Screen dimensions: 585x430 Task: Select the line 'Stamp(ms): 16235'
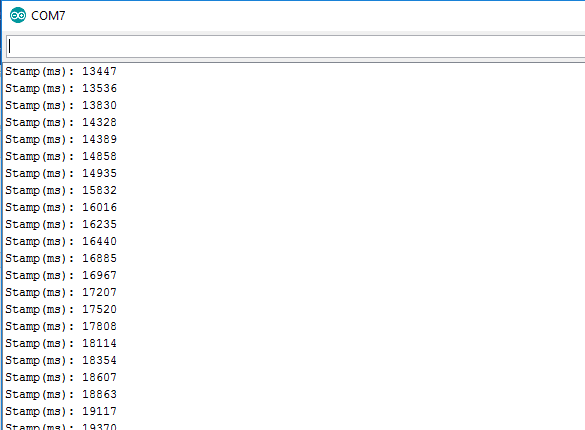point(61,225)
